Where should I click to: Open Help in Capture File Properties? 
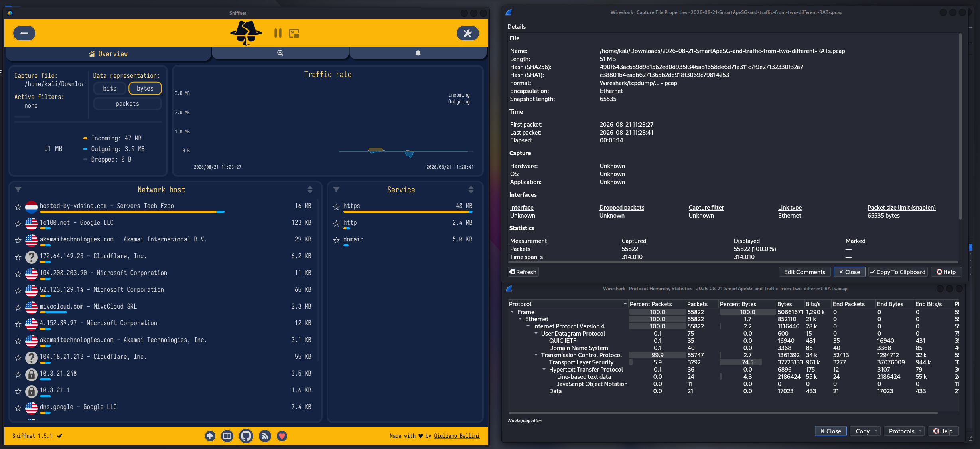point(946,272)
